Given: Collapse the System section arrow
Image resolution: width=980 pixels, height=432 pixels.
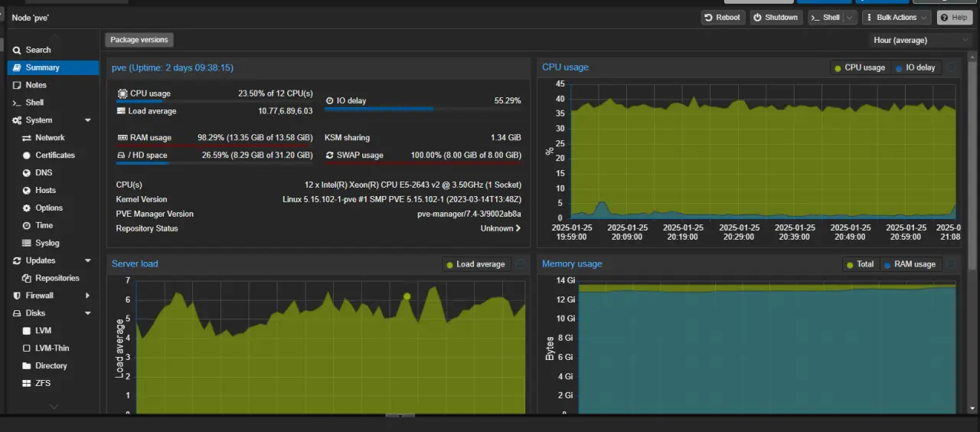Looking at the screenshot, I should 87,120.
